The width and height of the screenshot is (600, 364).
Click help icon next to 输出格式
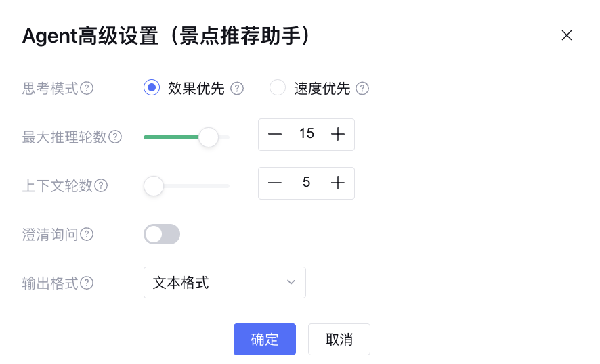[x=87, y=283]
